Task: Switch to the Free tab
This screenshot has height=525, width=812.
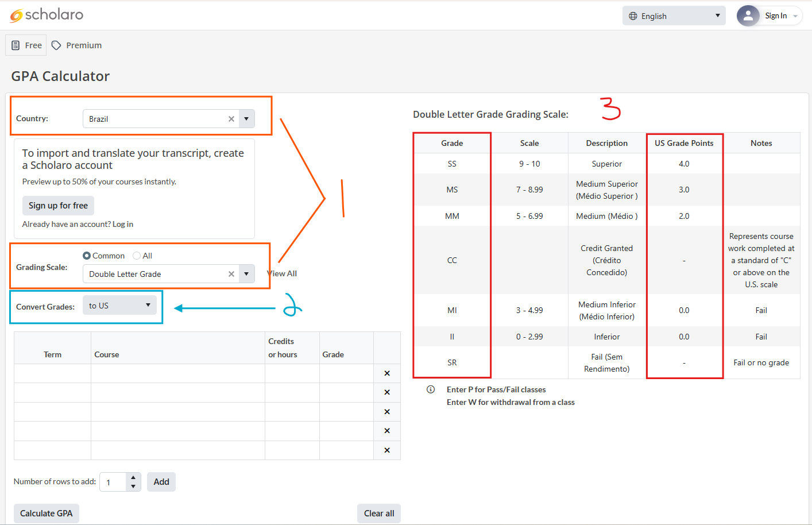Action: coord(26,45)
